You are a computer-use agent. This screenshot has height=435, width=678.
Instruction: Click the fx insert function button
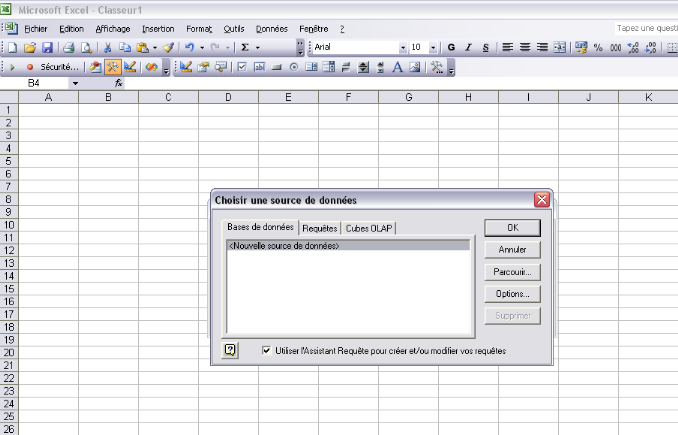pos(118,83)
